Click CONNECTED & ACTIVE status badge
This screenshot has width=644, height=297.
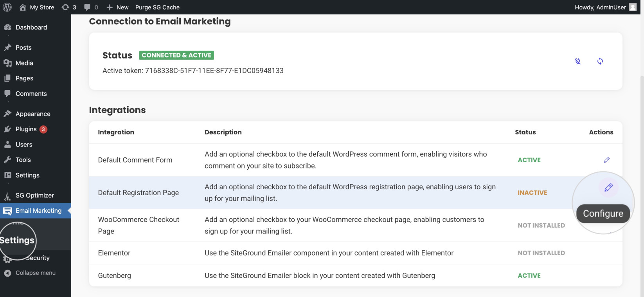pos(176,55)
